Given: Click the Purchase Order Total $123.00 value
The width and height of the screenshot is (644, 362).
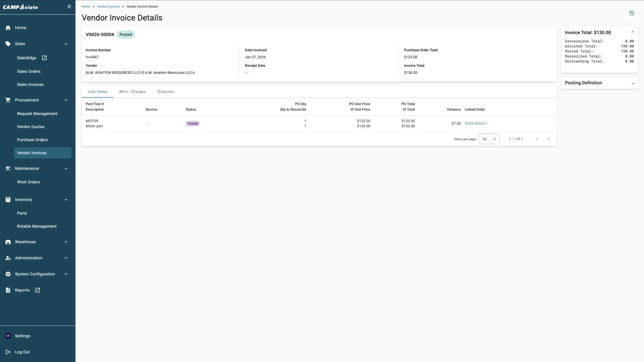Looking at the screenshot, I should tap(411, 57).
